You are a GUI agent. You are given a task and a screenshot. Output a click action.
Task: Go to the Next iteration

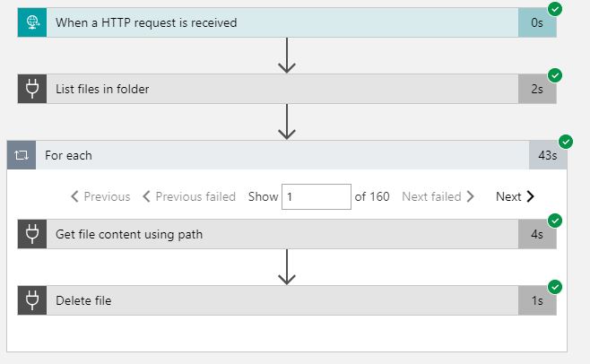515,196
